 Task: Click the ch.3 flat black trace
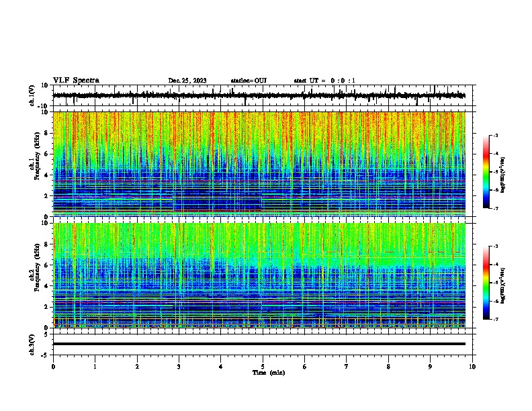259,344
